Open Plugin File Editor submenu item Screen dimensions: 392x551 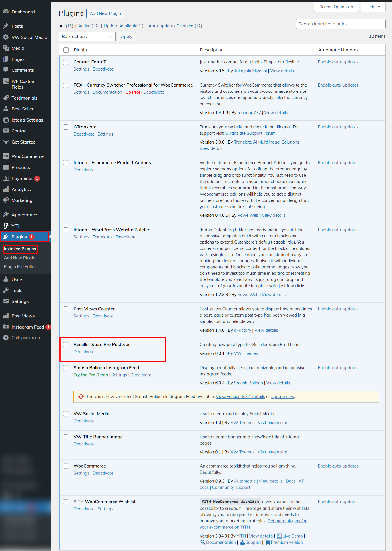click(x=20, y=267)
